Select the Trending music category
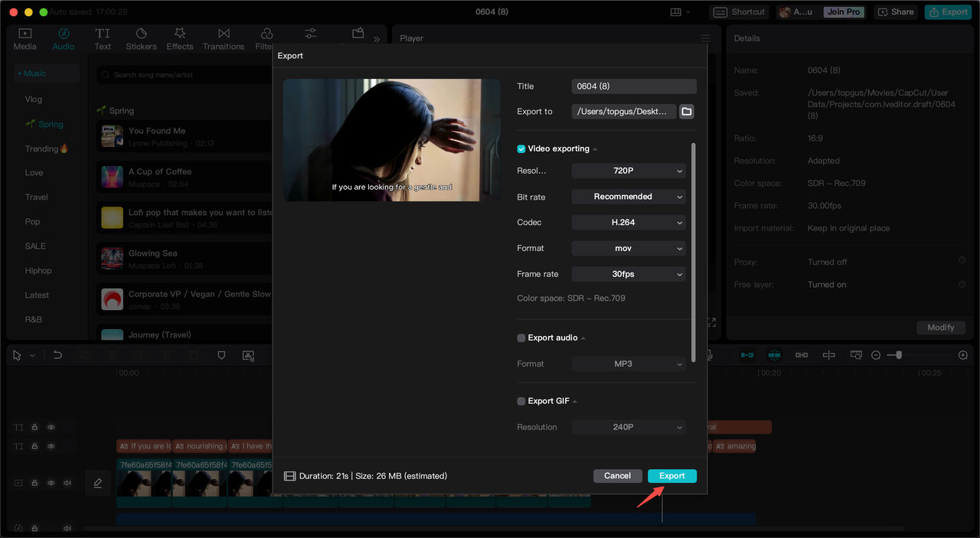The height and width of the screenshot is (538, 980). (x=47, y=148)
